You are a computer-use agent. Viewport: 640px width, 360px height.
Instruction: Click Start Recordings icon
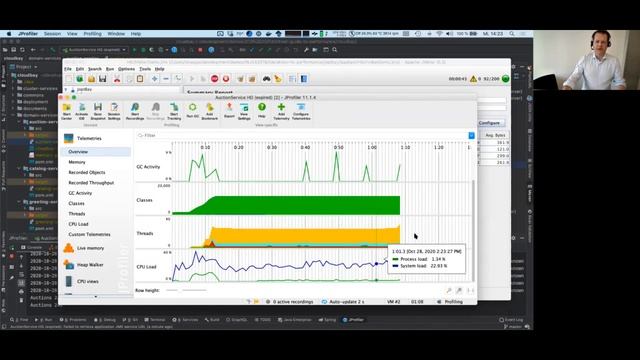(135, 111)
